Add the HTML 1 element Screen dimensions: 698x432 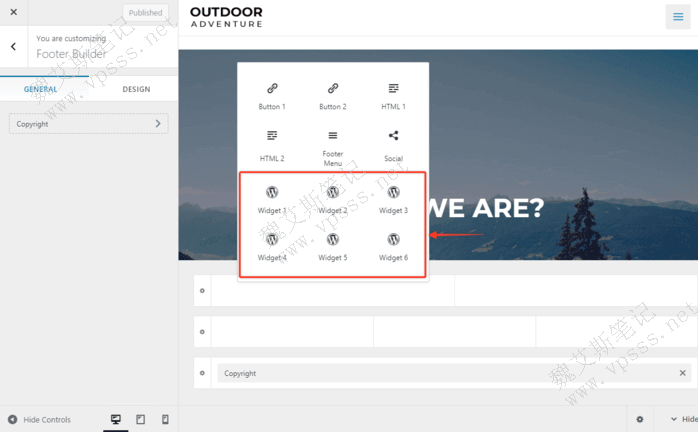pos(393,96)
